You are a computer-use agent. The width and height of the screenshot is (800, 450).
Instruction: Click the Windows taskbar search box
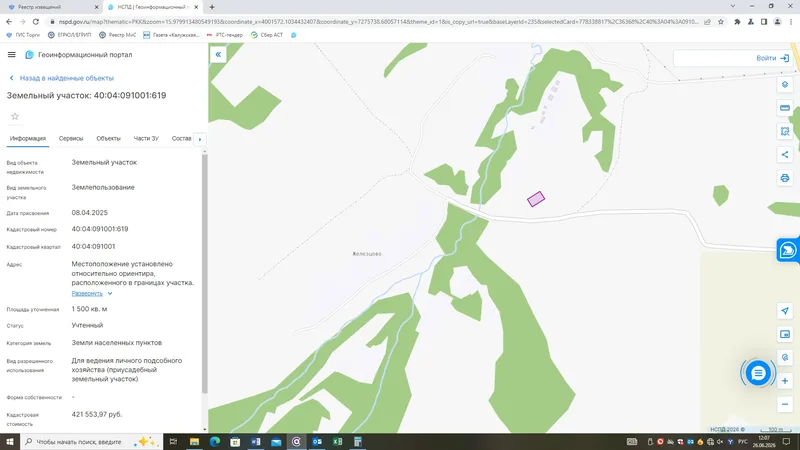click(92, 442)
